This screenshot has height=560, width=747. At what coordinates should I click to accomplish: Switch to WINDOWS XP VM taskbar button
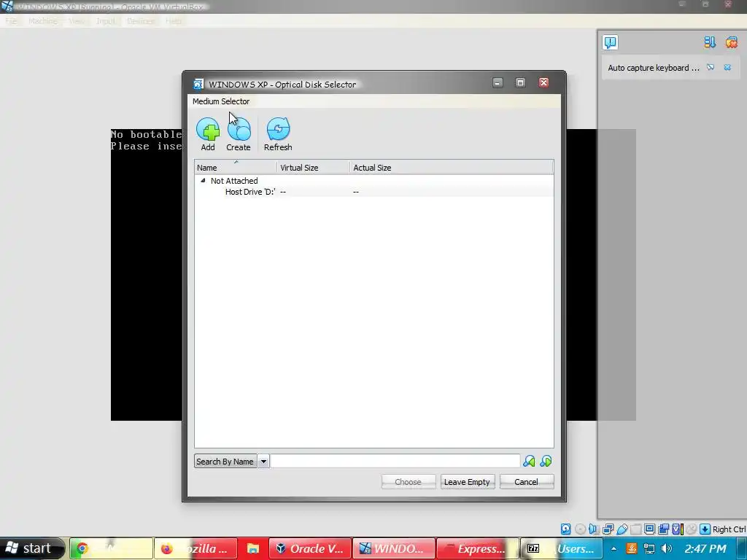pyautogui.click(x=393, y=548)
